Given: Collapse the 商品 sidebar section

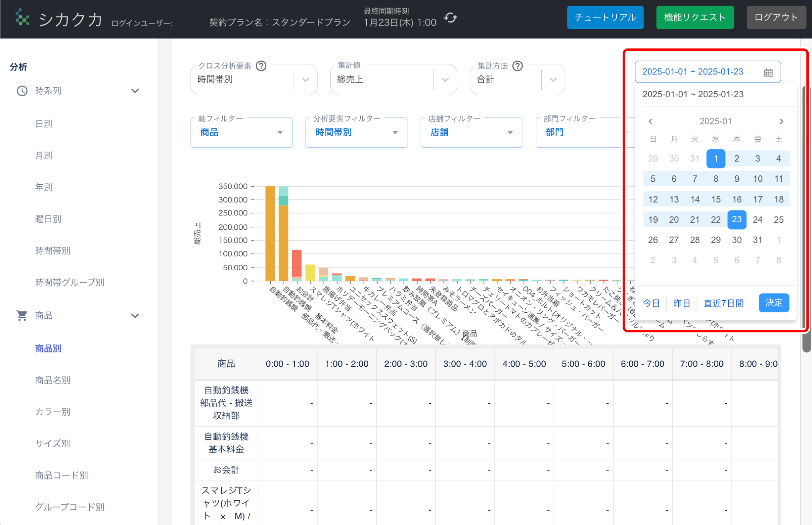Looking at the screenshot, I should 135,316.
